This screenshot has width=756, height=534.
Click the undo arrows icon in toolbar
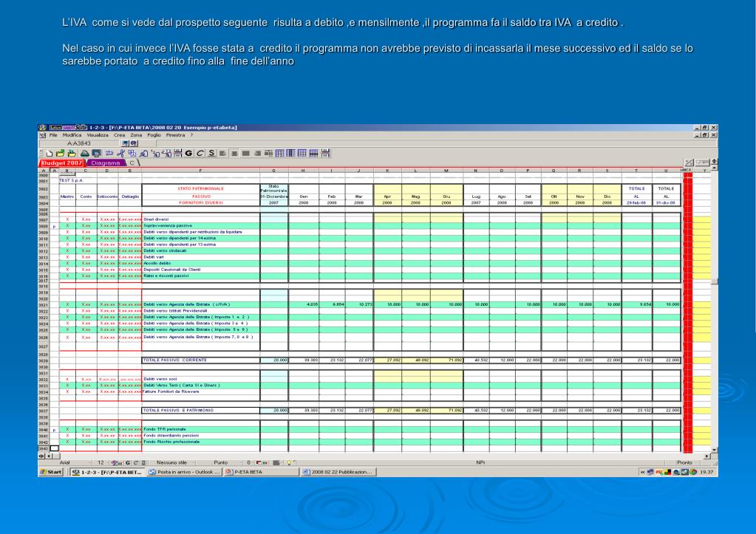tap(109, 154)
